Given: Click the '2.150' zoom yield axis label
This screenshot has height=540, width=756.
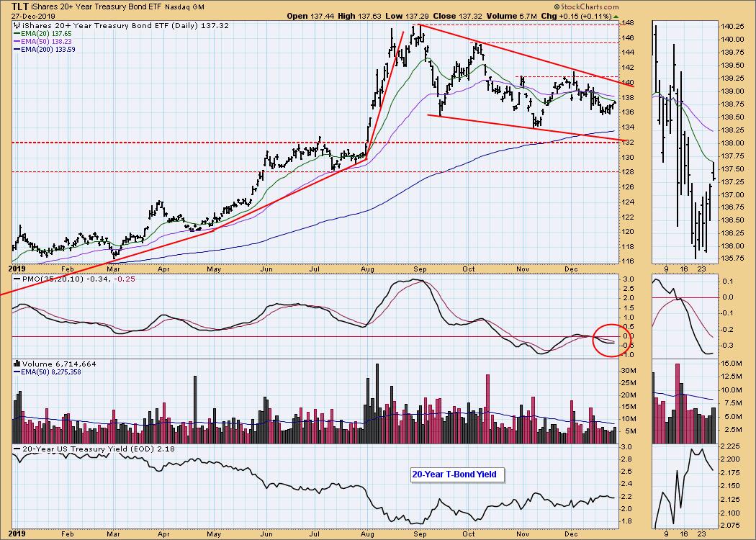Looking at the screenshot, I should 730,487.
